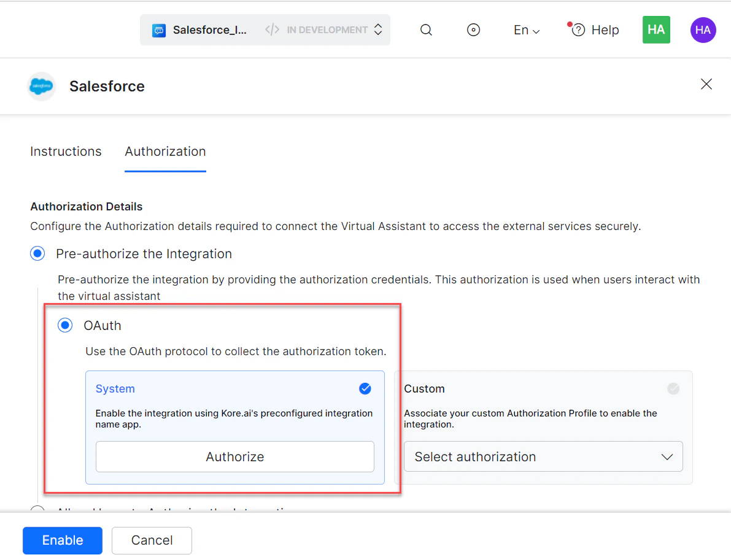
Task: Open Help using the question mark icon
Action: click(578, 29)
